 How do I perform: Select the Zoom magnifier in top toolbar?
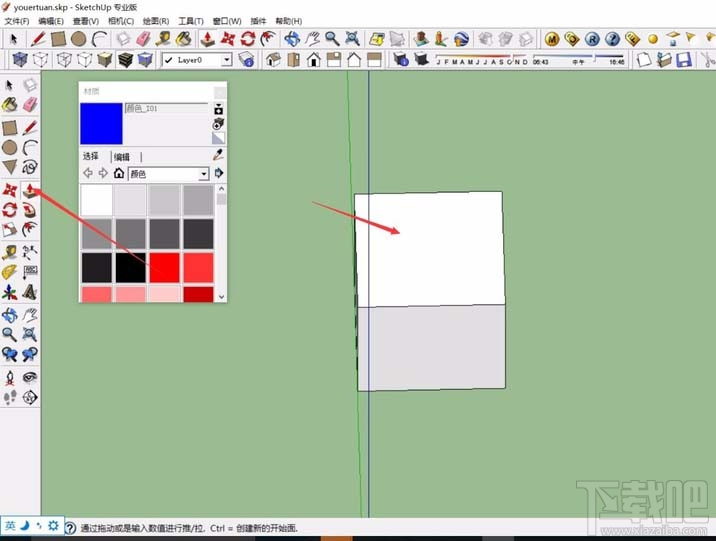point(332,39)
